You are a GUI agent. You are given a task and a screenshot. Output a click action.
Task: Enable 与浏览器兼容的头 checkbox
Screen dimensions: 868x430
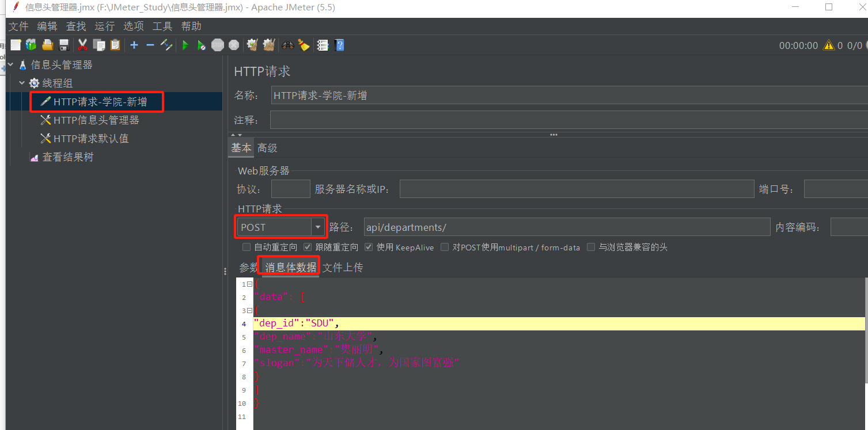click(x=591, y=247)
